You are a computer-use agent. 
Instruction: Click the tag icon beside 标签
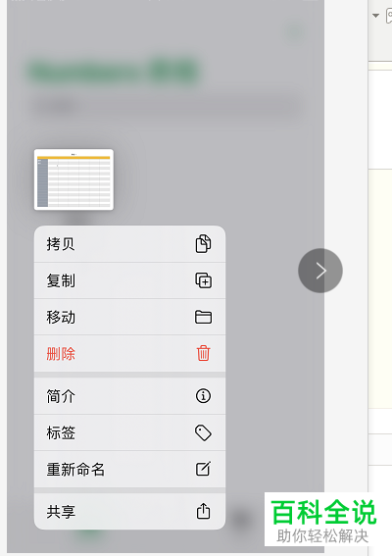[204, 433]
